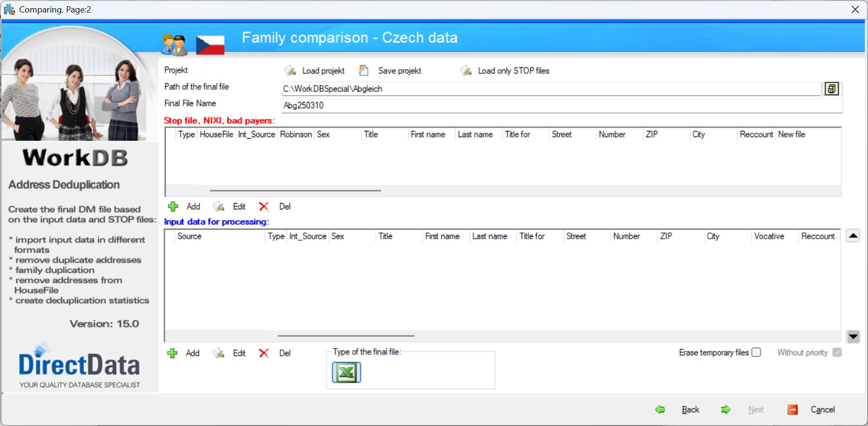Close the Comparing window
Screen dimensions: 868x426
855,10
